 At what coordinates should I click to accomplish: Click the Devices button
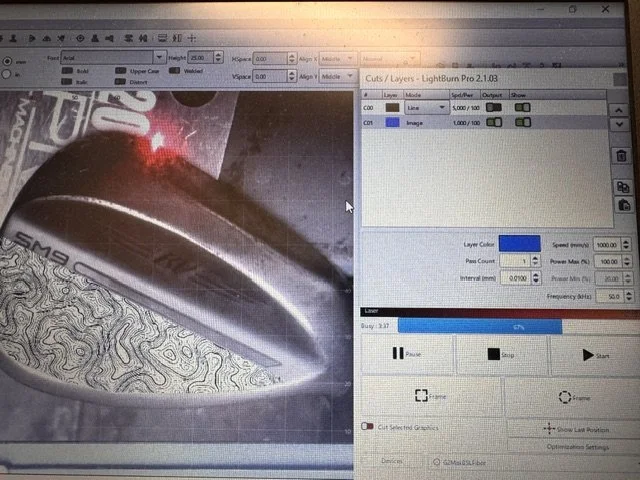(x=392, y=461)
